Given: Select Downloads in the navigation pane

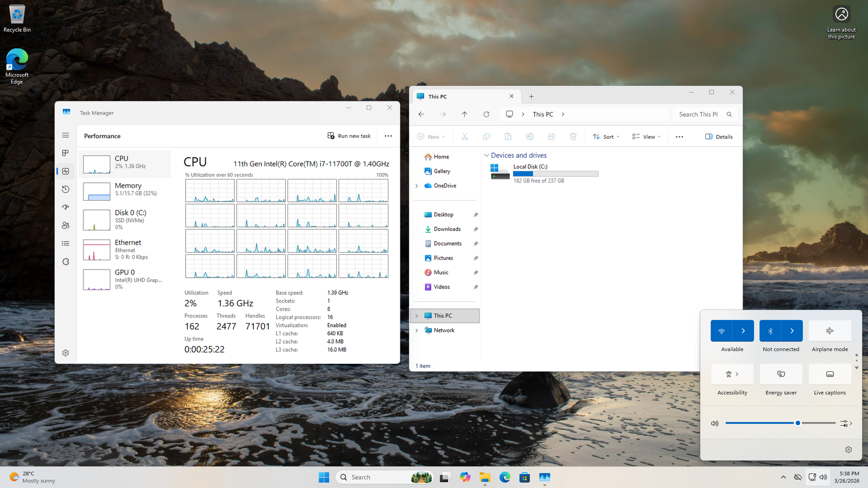Looking at the screenshot, I should 447,229.
